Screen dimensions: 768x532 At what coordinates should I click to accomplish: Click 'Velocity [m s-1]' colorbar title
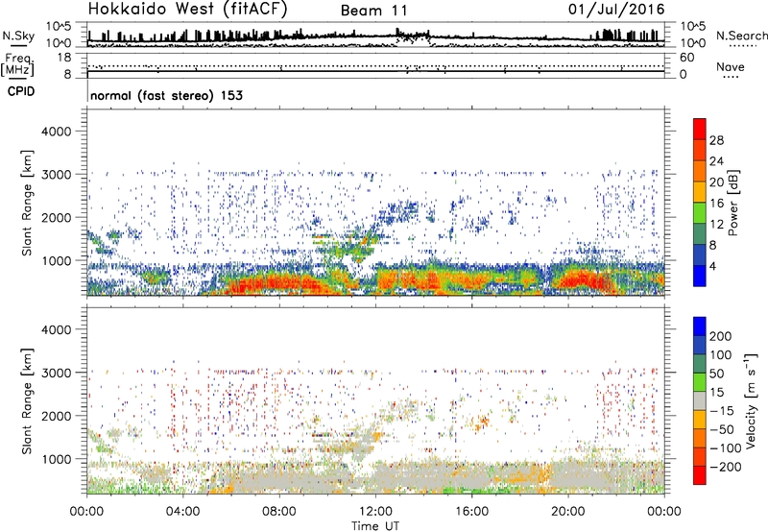751,400
